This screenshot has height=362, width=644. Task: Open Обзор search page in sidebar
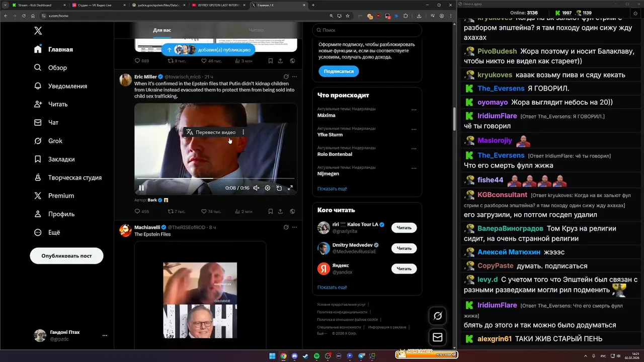coord(50,67)
